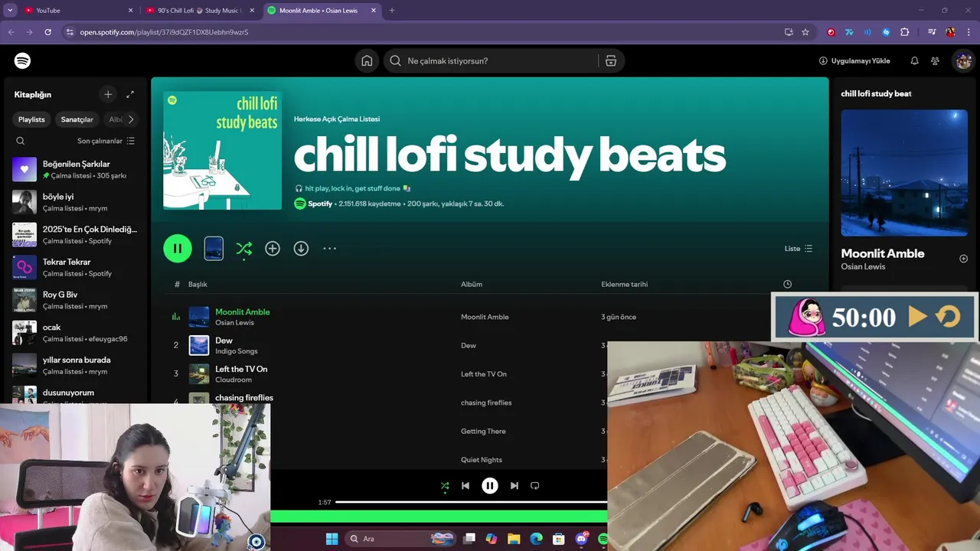
Task: Go to Spotify Home with the house icon
Action: point(367,60)
